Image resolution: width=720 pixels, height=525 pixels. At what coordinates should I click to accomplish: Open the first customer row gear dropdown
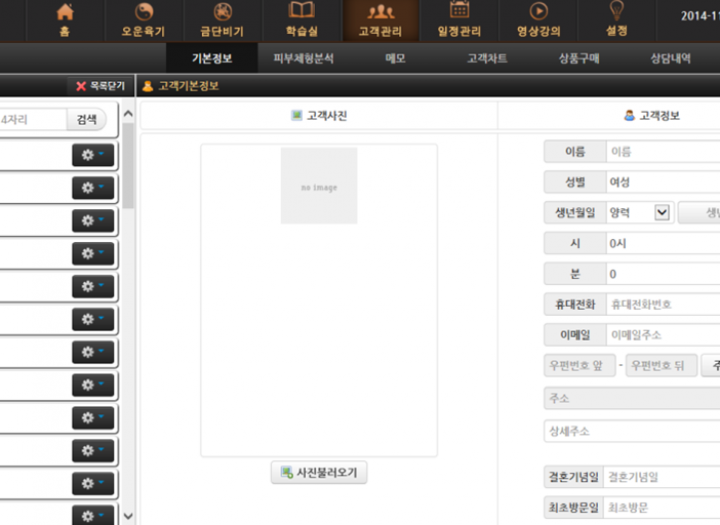[x=93, y=156]
